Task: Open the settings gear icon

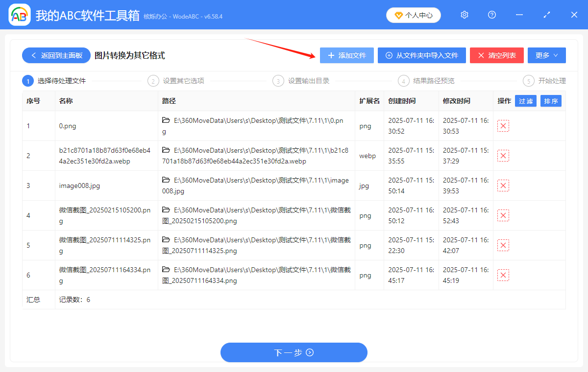Action: (464, 15)
